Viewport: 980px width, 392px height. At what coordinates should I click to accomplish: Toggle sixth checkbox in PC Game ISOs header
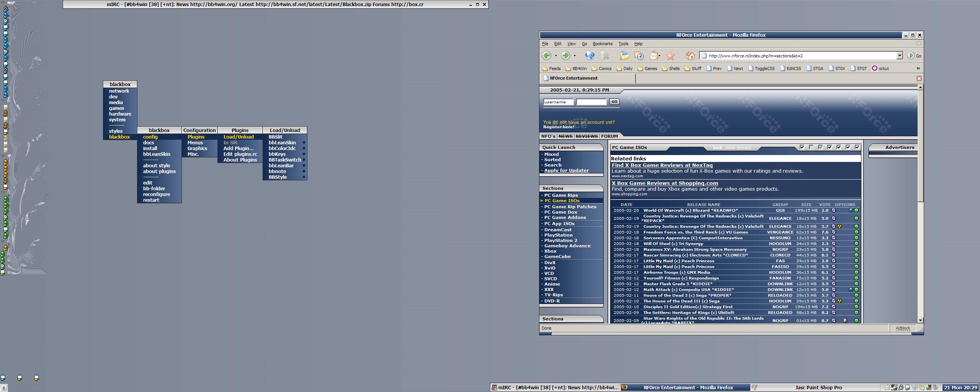tap(848, 147)
